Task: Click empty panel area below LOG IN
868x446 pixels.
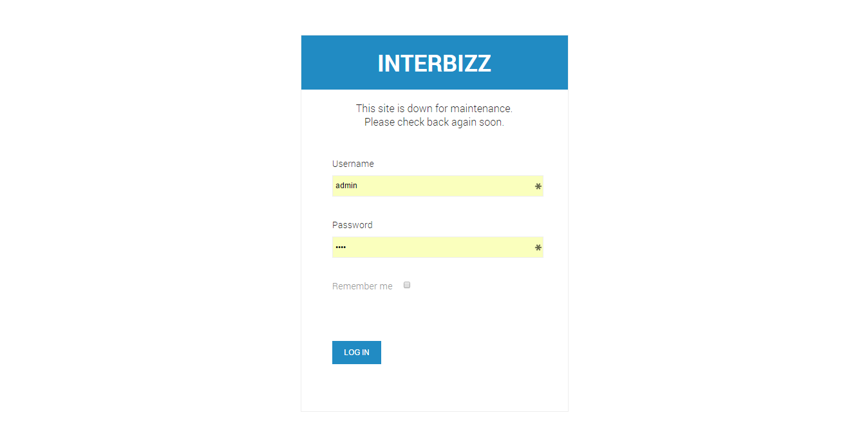Action: 435,387
